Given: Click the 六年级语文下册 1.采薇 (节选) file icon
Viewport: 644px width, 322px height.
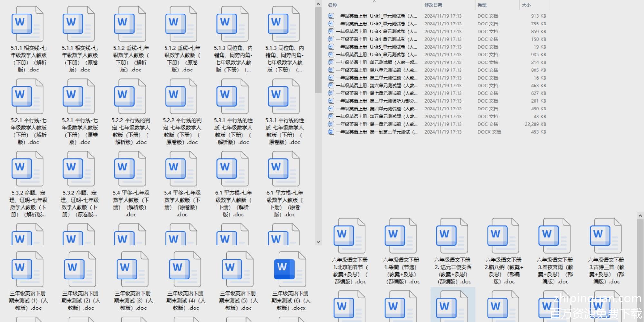Looking at the screenshot, I should (401, 236).
